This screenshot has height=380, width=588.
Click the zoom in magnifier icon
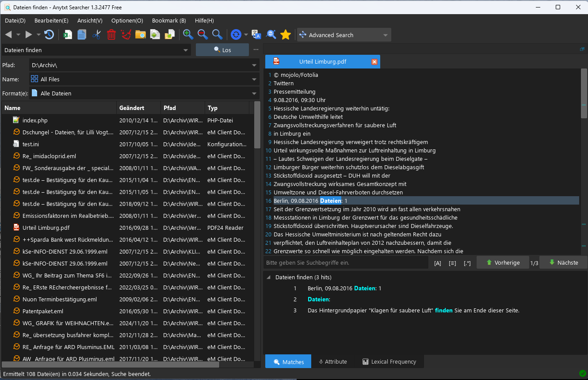point(188,34)
